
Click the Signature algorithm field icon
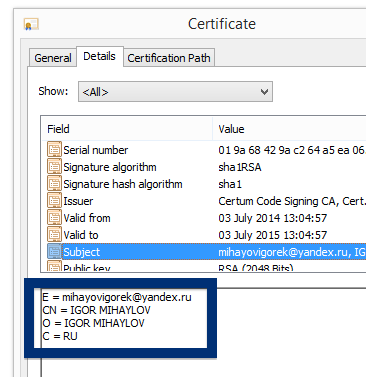point(54,167)
